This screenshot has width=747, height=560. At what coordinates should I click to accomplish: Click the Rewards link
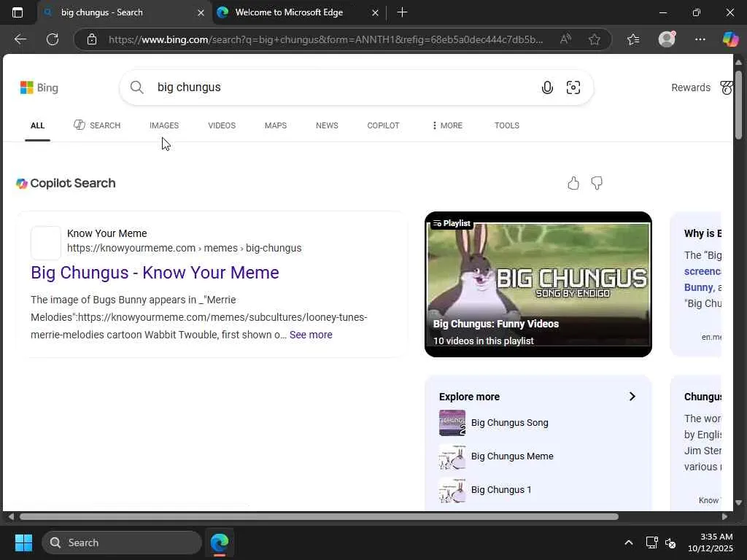pyautogui.click(x=690, y=87)
